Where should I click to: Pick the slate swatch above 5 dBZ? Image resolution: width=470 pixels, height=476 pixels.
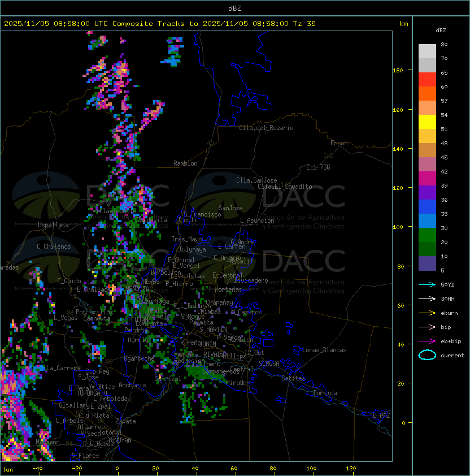coord(427,263)
